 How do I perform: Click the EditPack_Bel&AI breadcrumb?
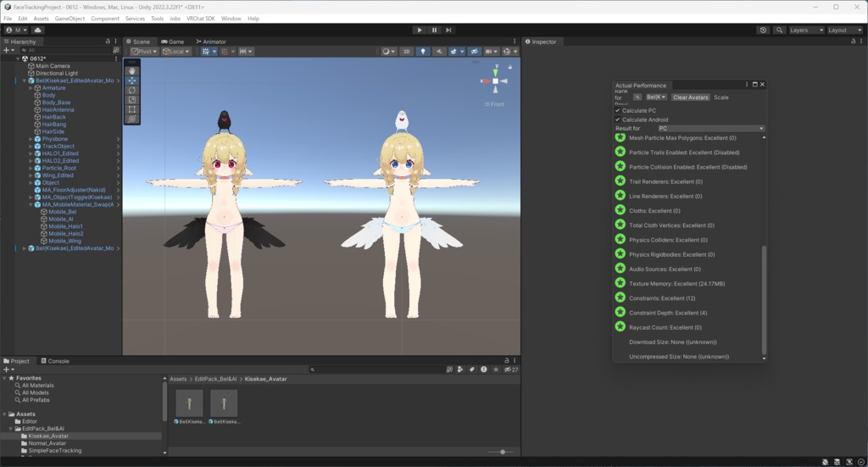pyautogui.click(x=215, y=379)
